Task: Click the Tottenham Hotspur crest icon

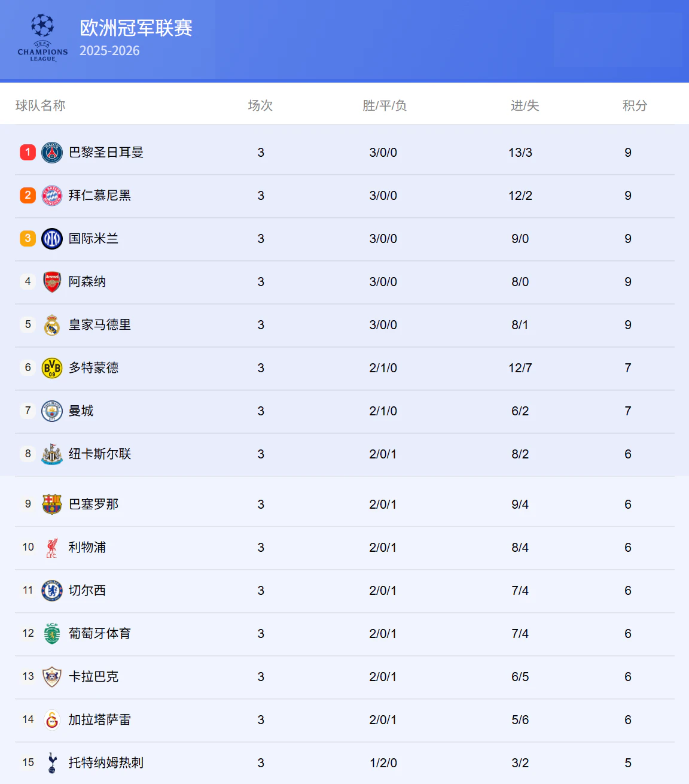Action: coord(52,763)
